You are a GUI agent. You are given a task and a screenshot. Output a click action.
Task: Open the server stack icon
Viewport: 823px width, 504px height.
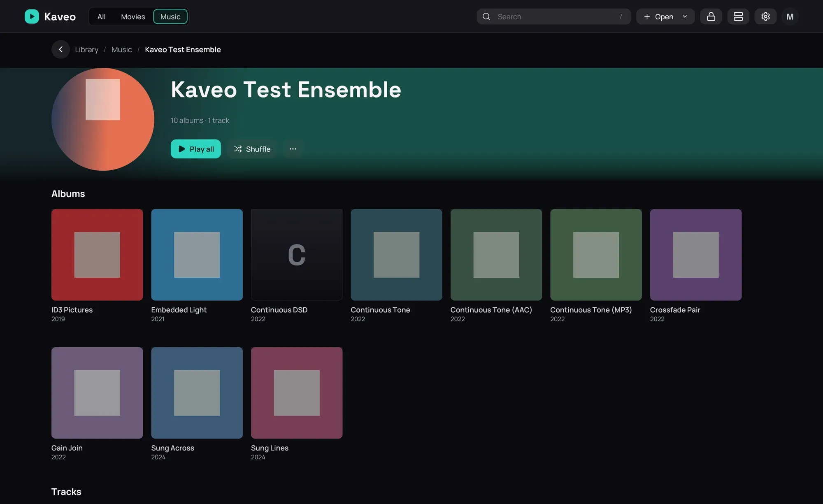point(738,16)
